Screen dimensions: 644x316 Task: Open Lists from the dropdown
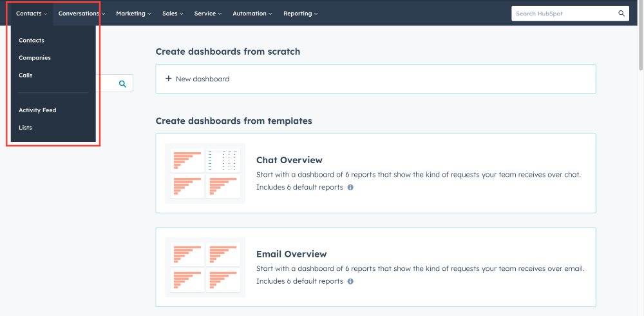coord(26,128)
